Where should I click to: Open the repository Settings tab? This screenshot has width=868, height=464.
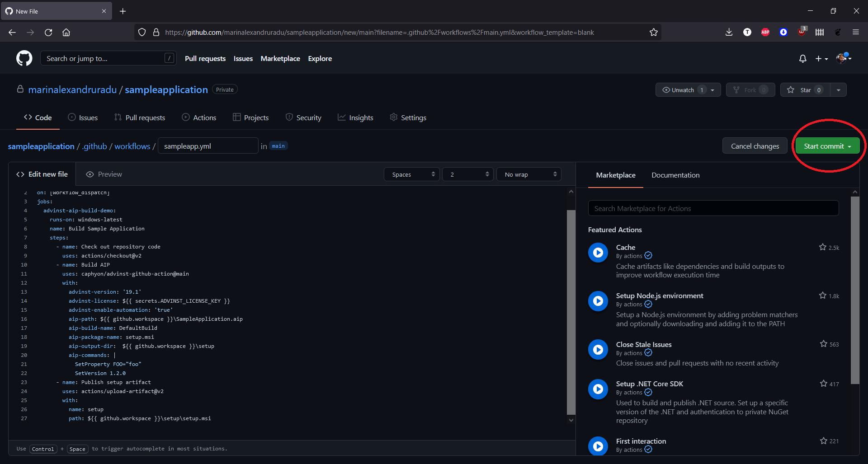(x=408, y=117)
